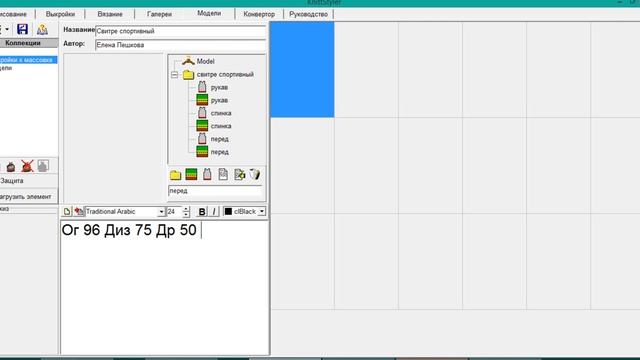Click the red font icon left of font name
This screenshot has height=360, width=640.
78,211
